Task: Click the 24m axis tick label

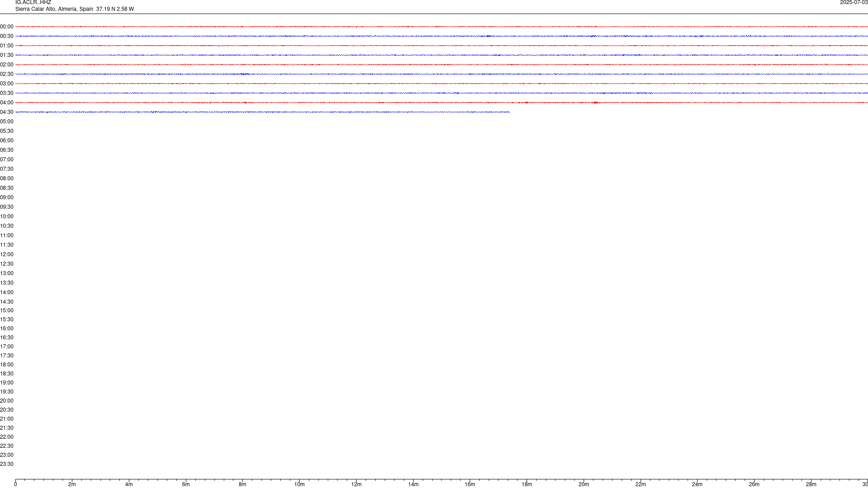Action: [x=697, y=484]
